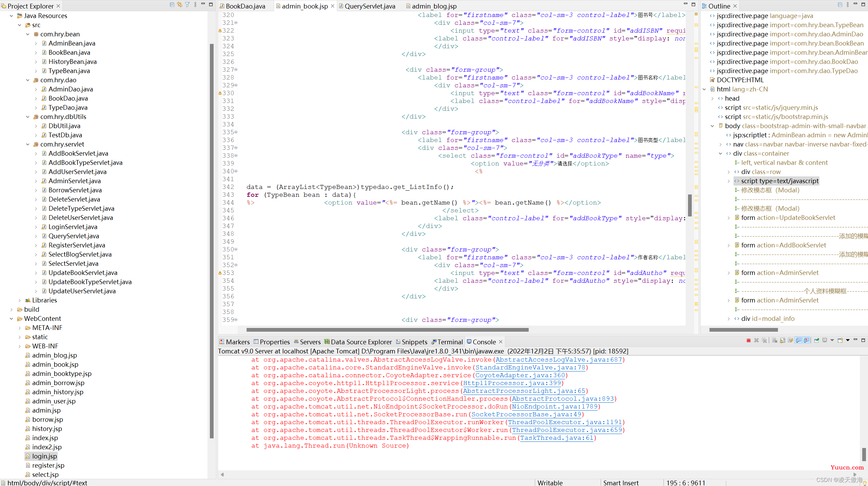Open AbstractAccessLogValve.java:687 stack link
The height and width of the screenshot is (486, 868).
click(559, 360)
